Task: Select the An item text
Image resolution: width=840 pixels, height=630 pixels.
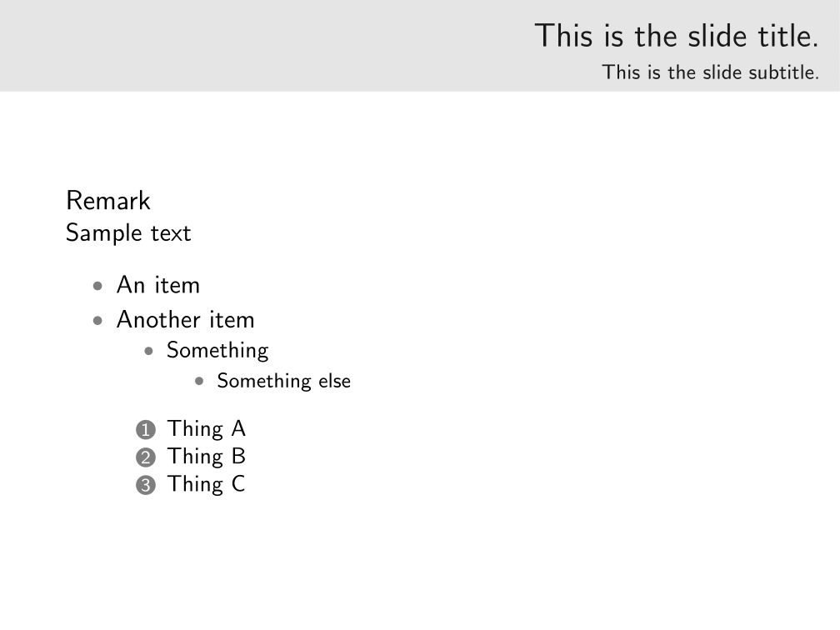Action: 158,285
